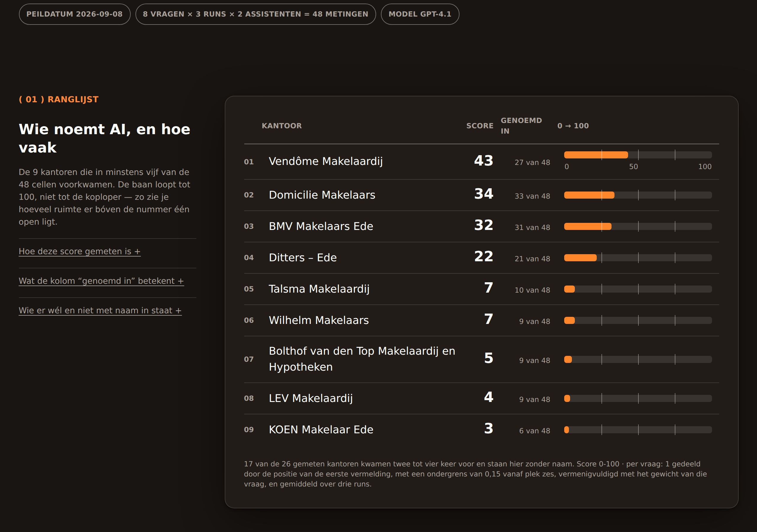Select 'Talsma Makelaardij' row name
The height and width of the screenshot is (532, 757).
[319, 289]
